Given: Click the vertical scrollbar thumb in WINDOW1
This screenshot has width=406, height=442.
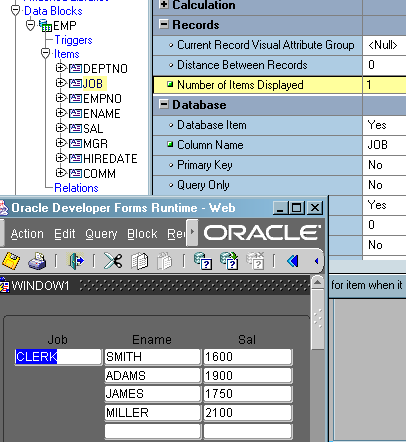Looking at the screenshot, I should (x=317, y=320).
